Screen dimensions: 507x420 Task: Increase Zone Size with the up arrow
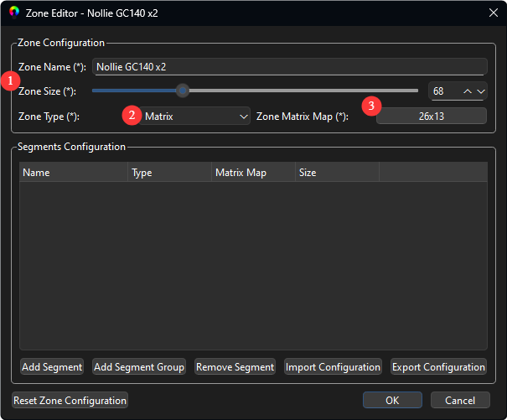click(468, 91)
